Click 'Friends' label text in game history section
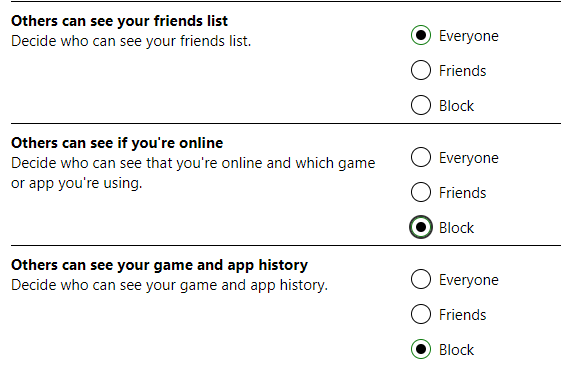573x366 pixels. pos(463,314)
